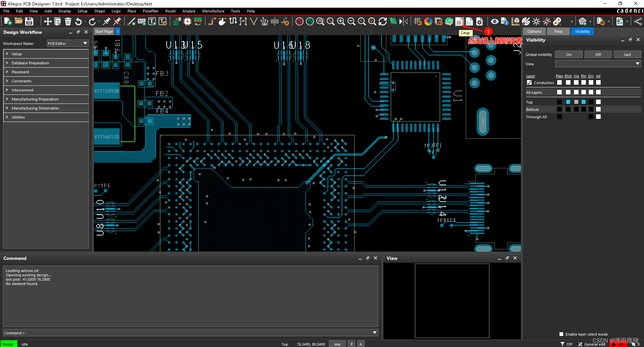This screenshot has width=644, height=347.
Task: Click the New design file icon
Action: (8, 21)
